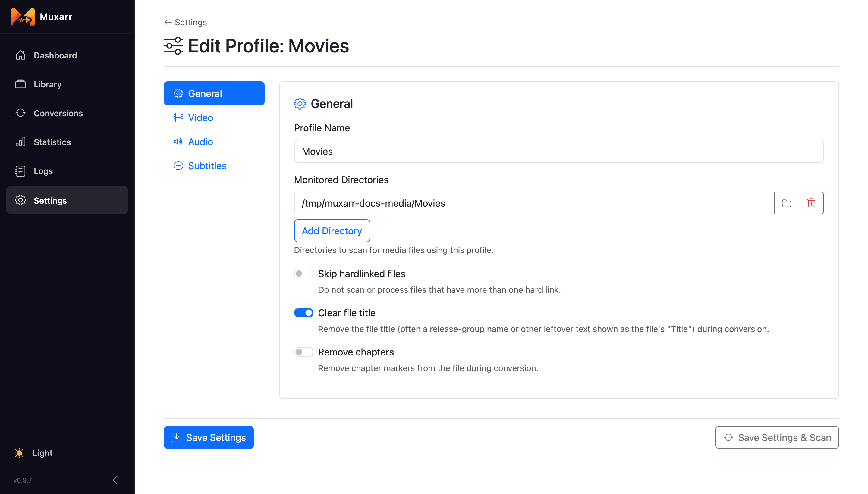
Task: Switch to the Video tab
Action: click(214, 118)
